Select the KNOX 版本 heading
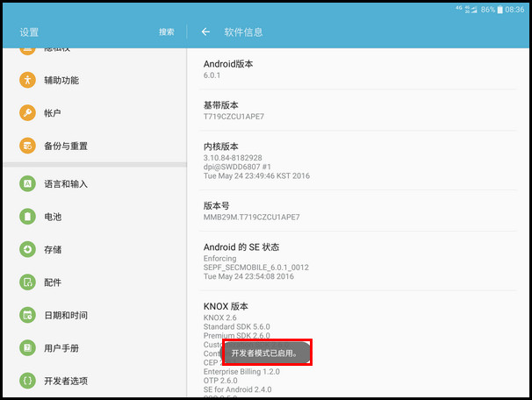Viewport: 532px width, 400px height. coord(226,306)
